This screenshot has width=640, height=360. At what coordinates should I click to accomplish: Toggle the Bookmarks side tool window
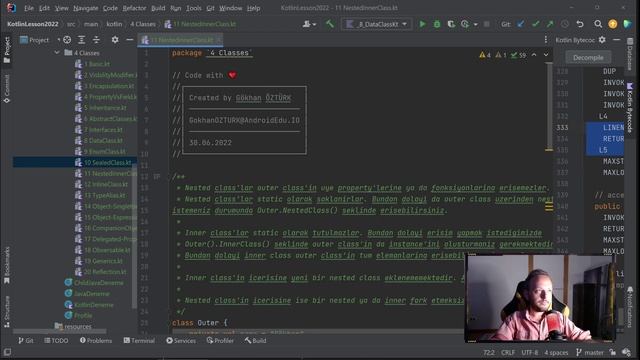[7, 265]
